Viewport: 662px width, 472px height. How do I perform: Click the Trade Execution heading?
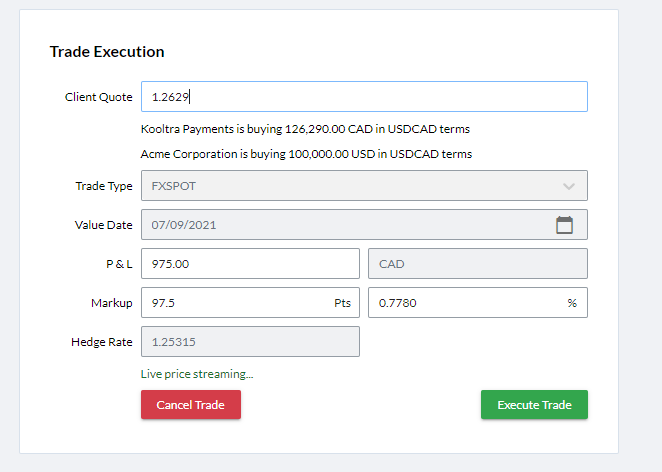tap(107, 52)
